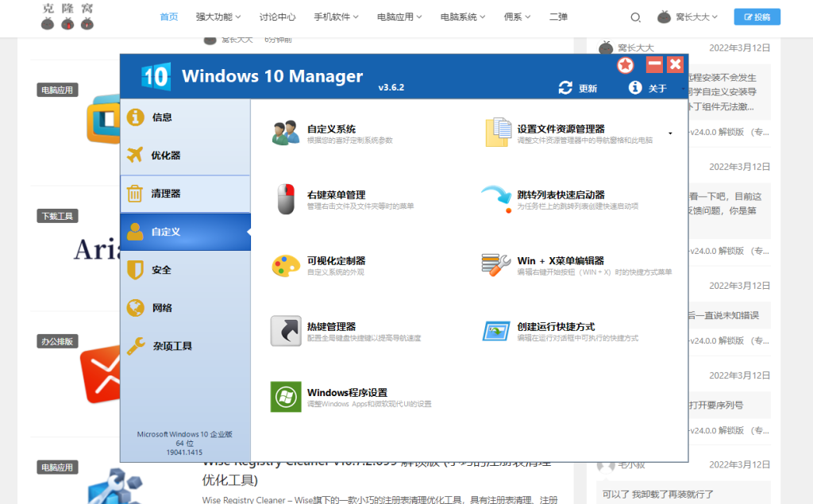Click the 优化器 airplane icon
The image size is (813, 504).
(x=135, y=155)
